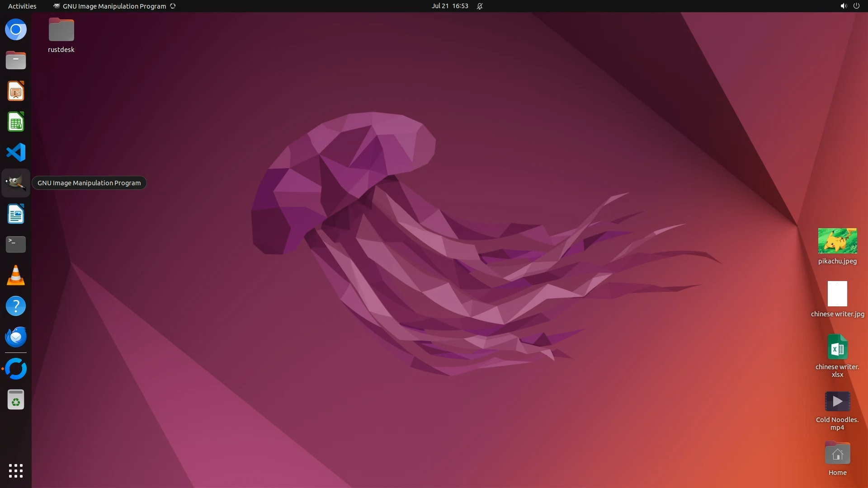The width and height of the screenshot is (868, 488).
Task: Open GNU Image Manipulation Program app menu
Action: coord(114,6)
